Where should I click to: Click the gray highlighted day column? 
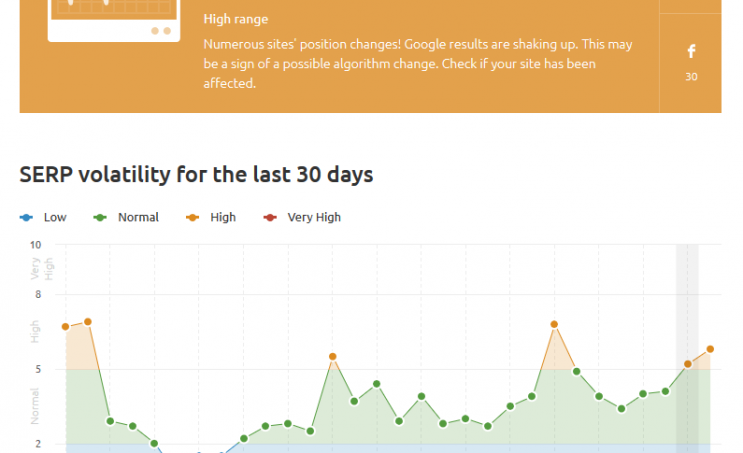(687, 300)
